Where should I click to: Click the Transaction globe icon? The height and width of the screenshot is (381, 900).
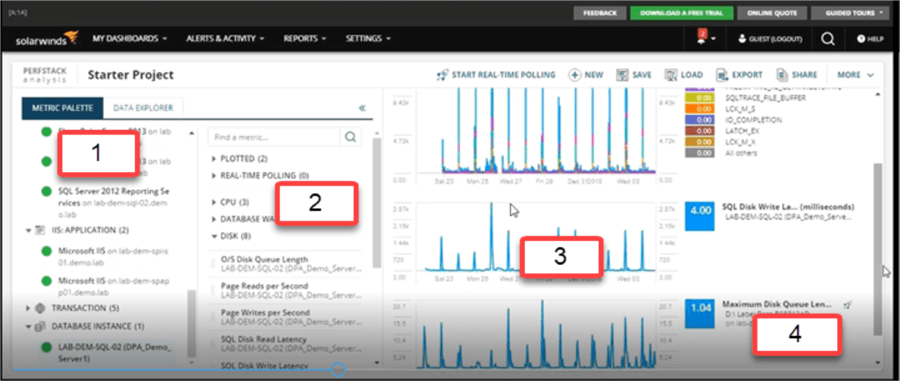(40, 308)
